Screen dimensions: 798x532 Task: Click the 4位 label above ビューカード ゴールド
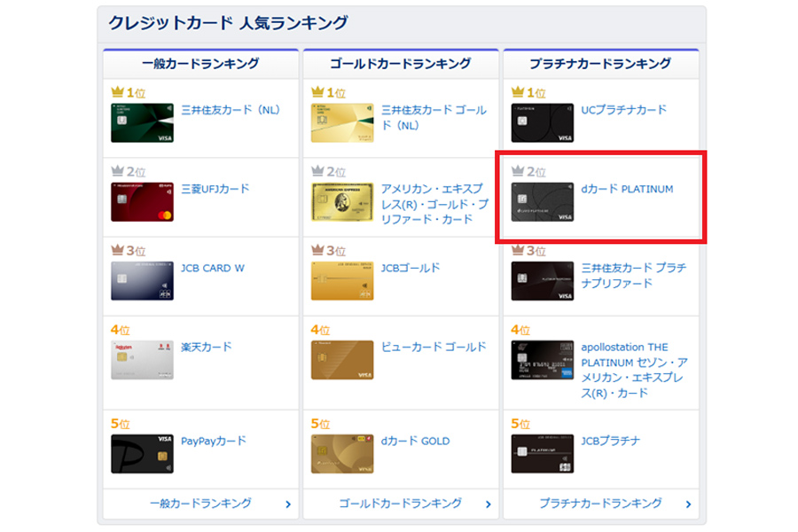(x=320, y=330)
